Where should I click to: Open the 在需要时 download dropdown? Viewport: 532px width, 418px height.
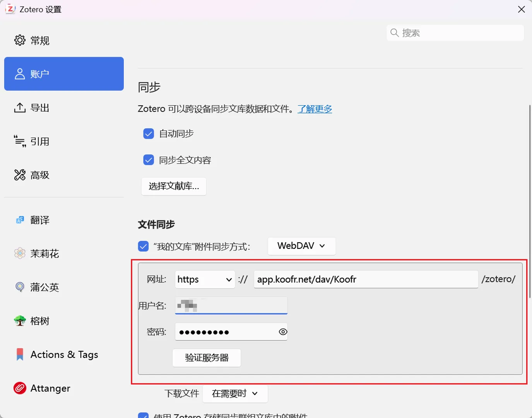(x=235, y=394)
